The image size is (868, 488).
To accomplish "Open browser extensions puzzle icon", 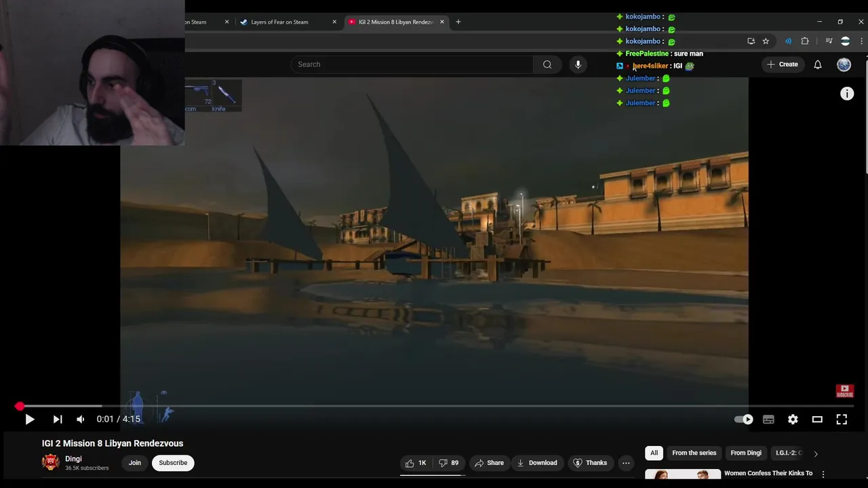I will tap(805, 41).
